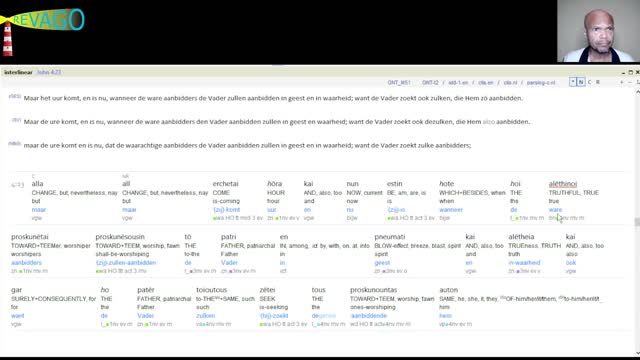
Task: Select the GNT_MS1 text layer
Action: [399, 82]
